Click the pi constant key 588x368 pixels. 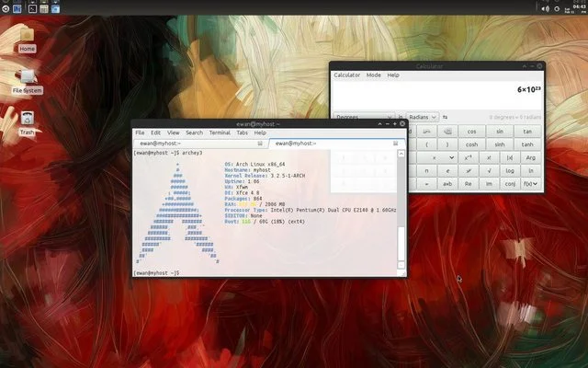(x=426, y=171)
